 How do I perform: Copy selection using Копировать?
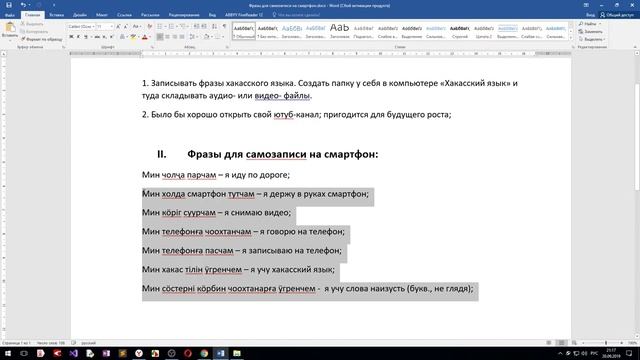click(x=34, y=31)
